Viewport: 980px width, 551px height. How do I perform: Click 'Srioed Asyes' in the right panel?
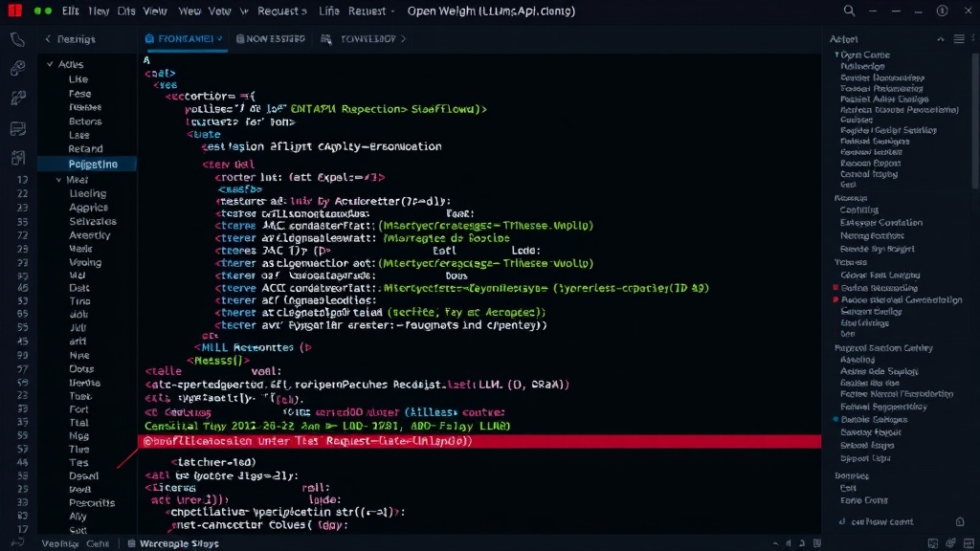pos(867,446)
